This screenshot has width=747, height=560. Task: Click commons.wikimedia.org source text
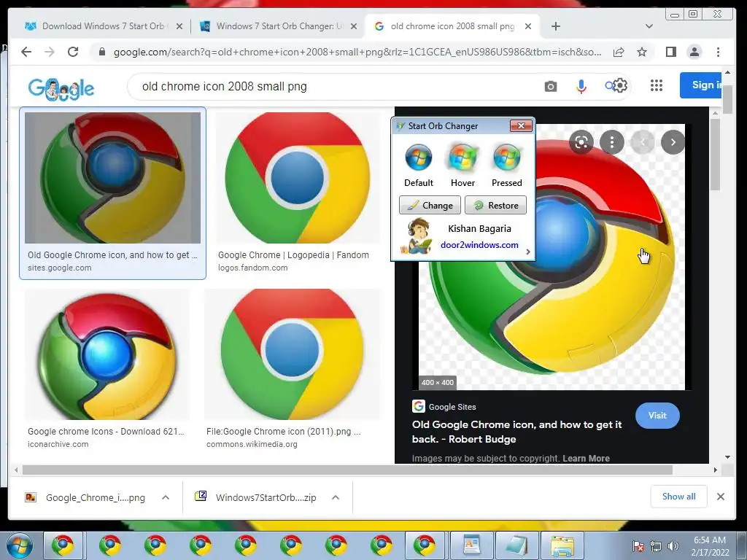click(x=252, y=444)
